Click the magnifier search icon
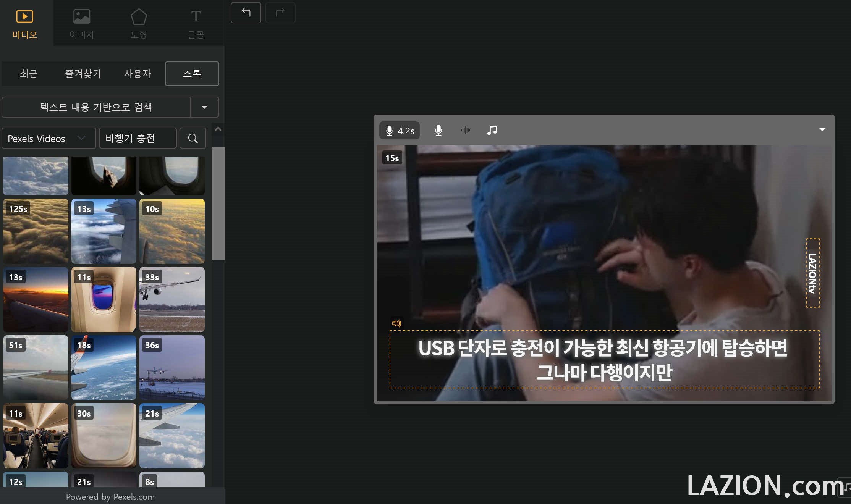 click(x=193, y=138)
